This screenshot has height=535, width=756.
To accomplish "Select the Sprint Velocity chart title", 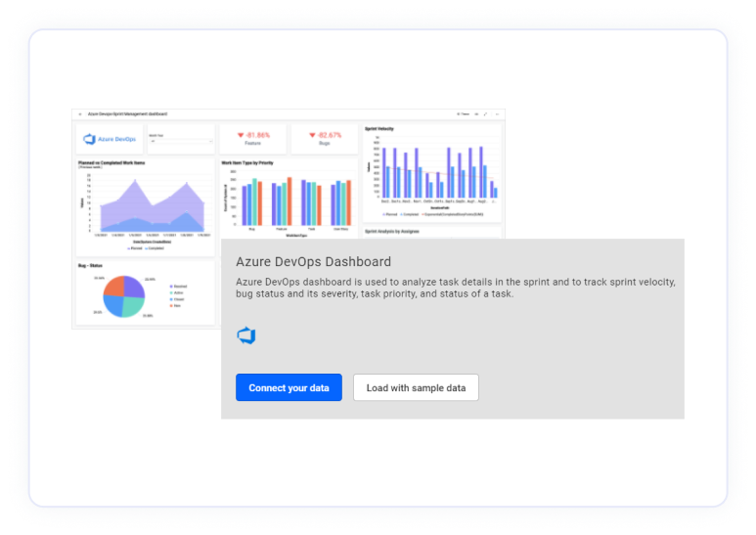I will [379, 129].
